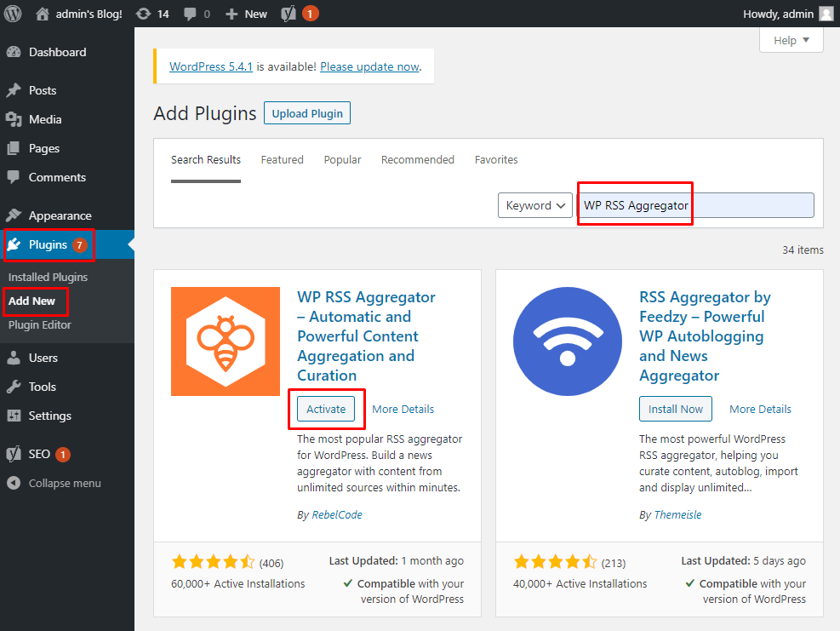This screenshot has width=840, height=631.
Task: Click the Yoast notification badge in admin bar
Action: click(x=310, y=14)
